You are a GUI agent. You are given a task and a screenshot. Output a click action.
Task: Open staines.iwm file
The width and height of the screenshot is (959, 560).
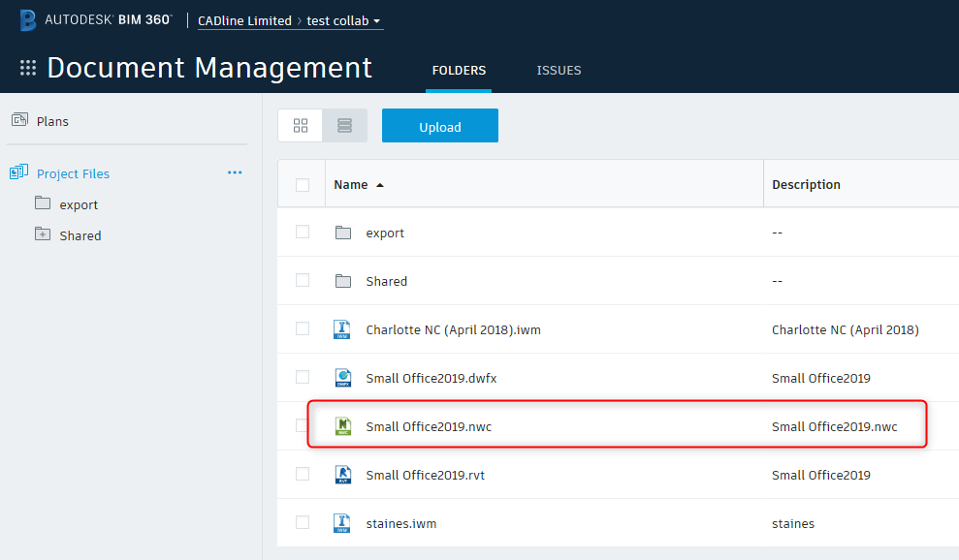[x=401, y=523]
